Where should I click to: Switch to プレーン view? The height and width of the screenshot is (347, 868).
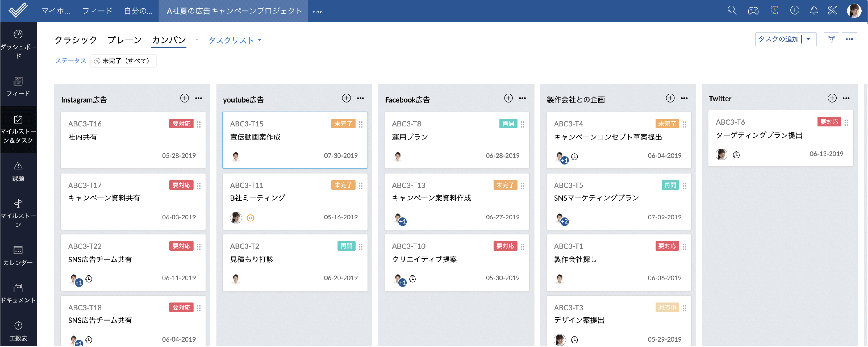(x=124, y=40)
